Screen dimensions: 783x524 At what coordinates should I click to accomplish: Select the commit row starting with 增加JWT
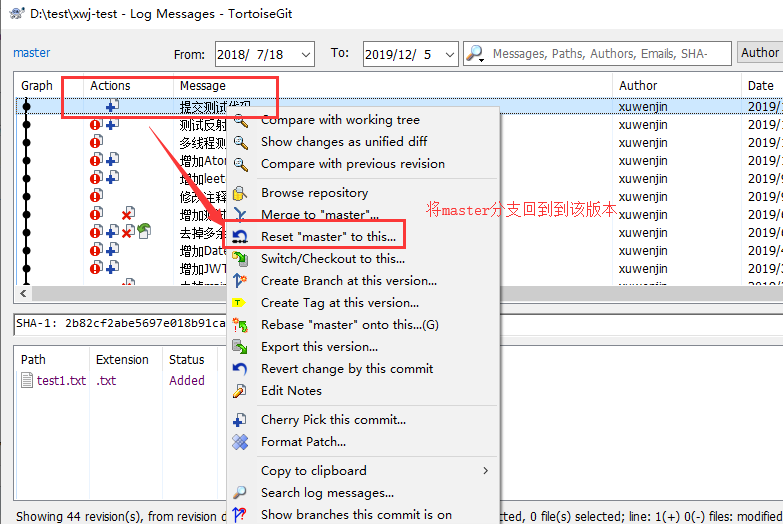pyautogui.click(x=203, y=269)
